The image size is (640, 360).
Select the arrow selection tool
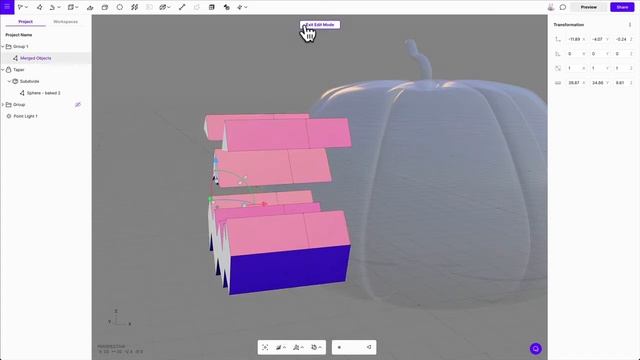pyautogui.click(x=20, y=7)
